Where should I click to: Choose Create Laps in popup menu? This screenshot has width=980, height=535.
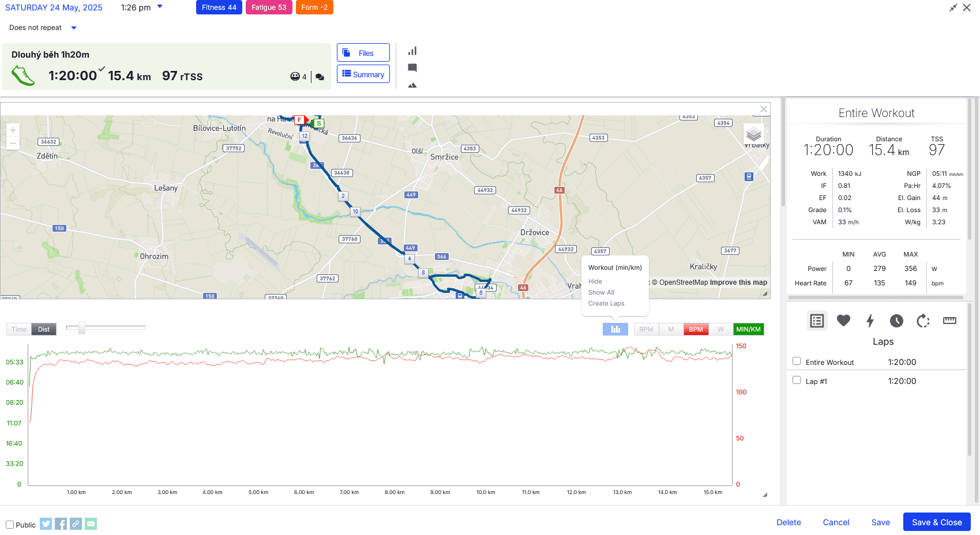coord(606,303)
